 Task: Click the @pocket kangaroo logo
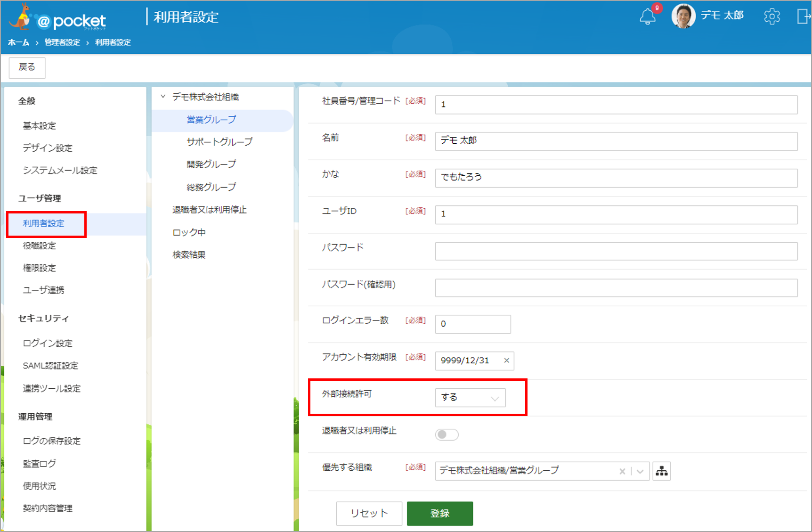click(57, 18)
